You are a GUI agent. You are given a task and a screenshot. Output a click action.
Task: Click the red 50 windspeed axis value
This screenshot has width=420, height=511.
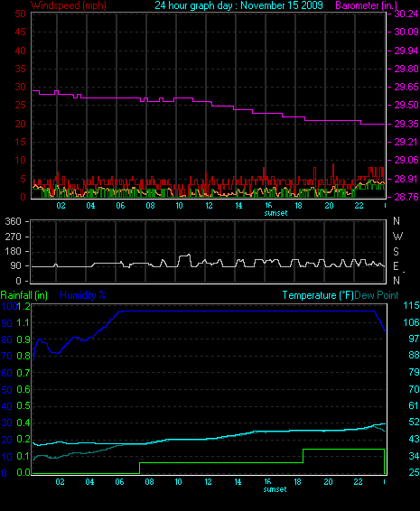[20, 14]
